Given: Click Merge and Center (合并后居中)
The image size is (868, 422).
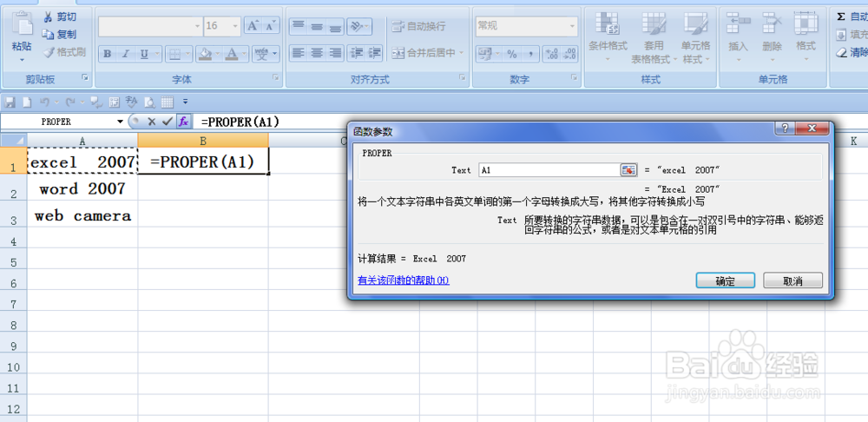Looking at the screenshot, I should coord(424,53).
